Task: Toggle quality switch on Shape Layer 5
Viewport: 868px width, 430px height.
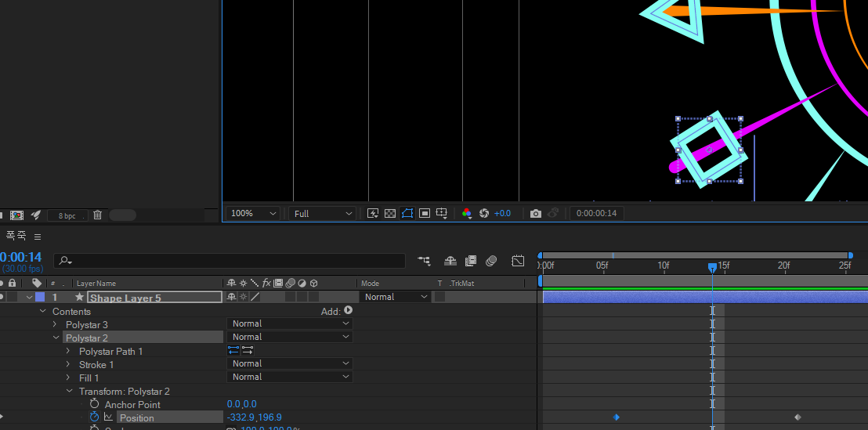Action: point(255,297)
